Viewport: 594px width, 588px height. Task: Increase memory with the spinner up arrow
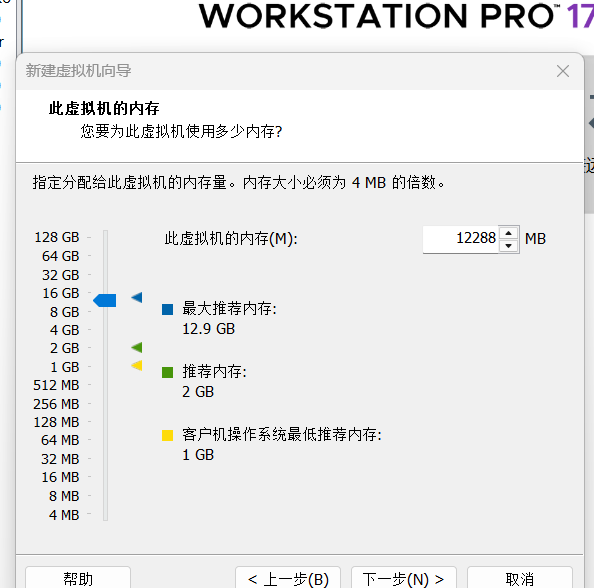pyautogui.click(x=508, y=233)
